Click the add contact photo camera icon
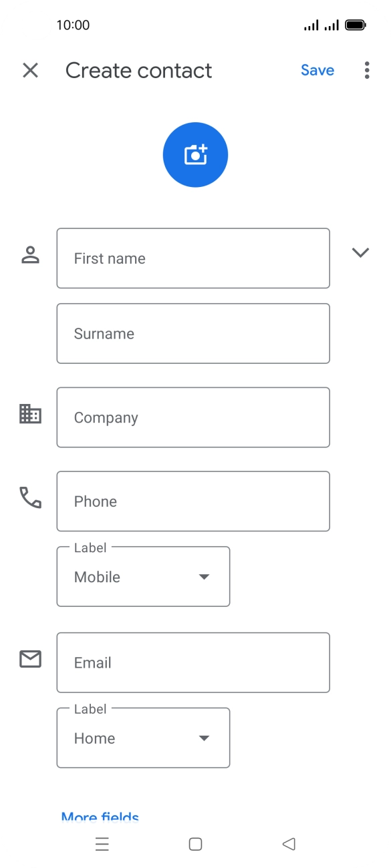391x868 pixels. [195, 154]
